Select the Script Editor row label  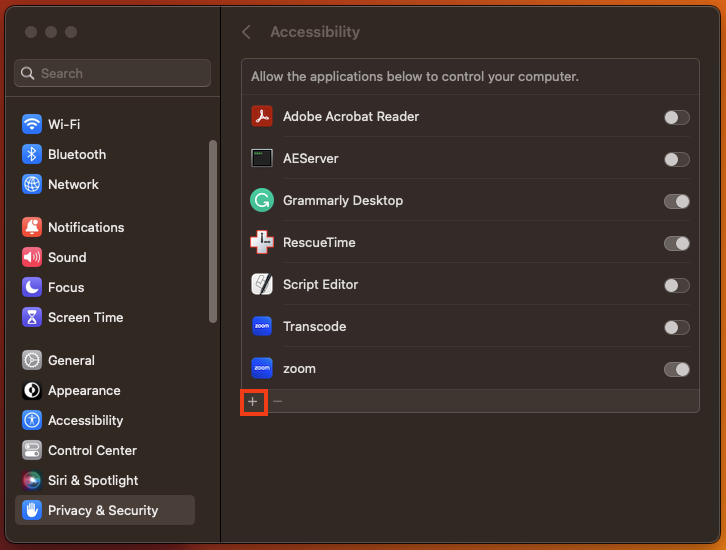point(320,284)
